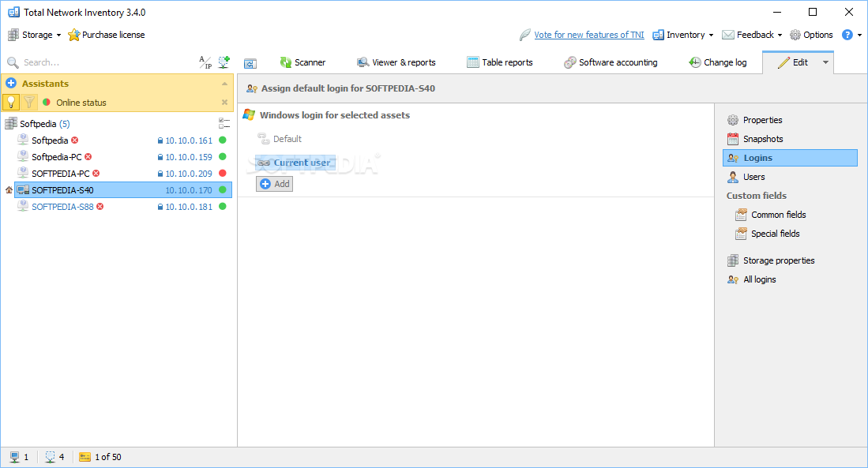The height and width of the screenshot is (468, 868).
Task: Expand the Edit tab dropdown arrow
Action: point(825,62)
